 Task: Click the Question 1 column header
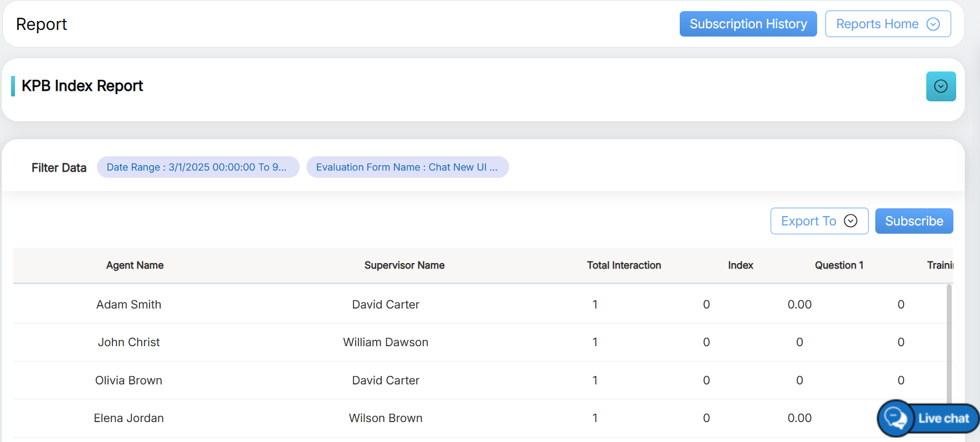tap(839, 265)
